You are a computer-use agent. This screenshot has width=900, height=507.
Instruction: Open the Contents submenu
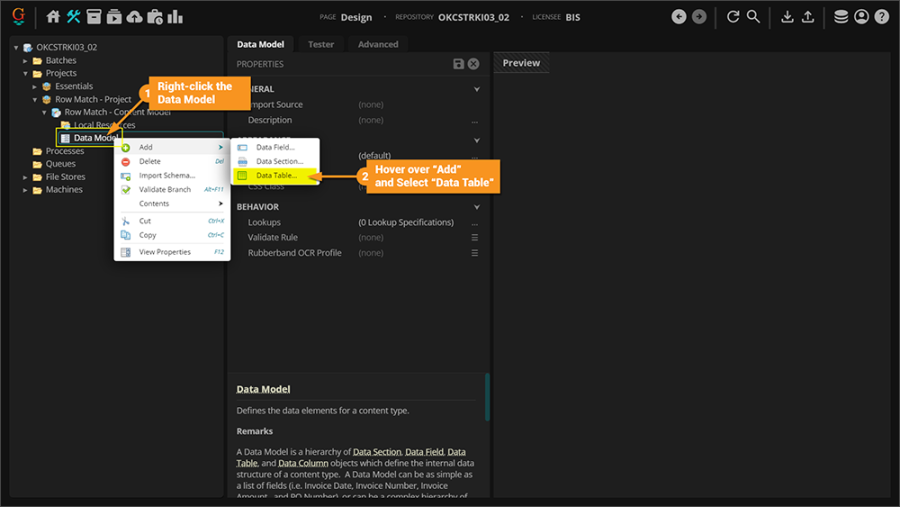click(x=172, y=203)
